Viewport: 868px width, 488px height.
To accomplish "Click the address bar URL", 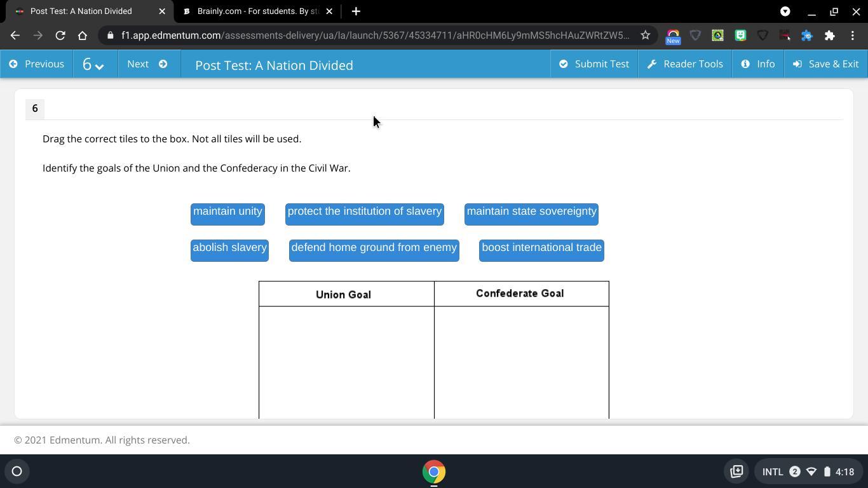I will point(375,36).
